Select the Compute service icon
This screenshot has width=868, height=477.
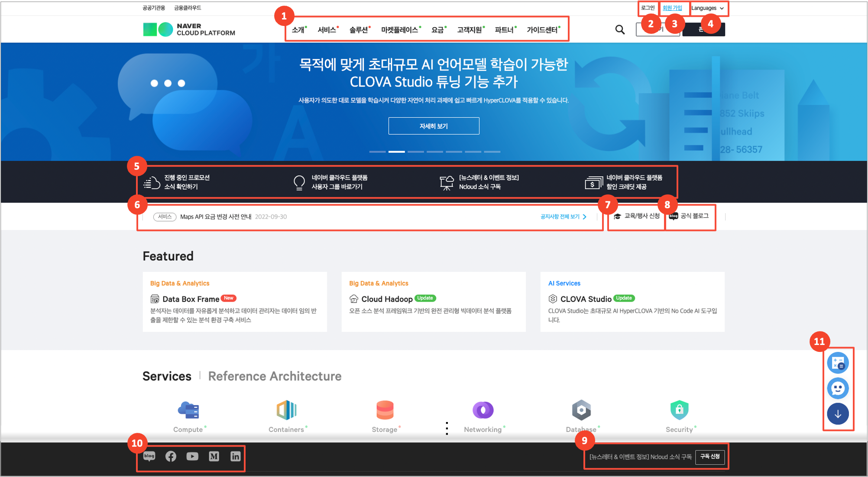(x=188, y=410)
